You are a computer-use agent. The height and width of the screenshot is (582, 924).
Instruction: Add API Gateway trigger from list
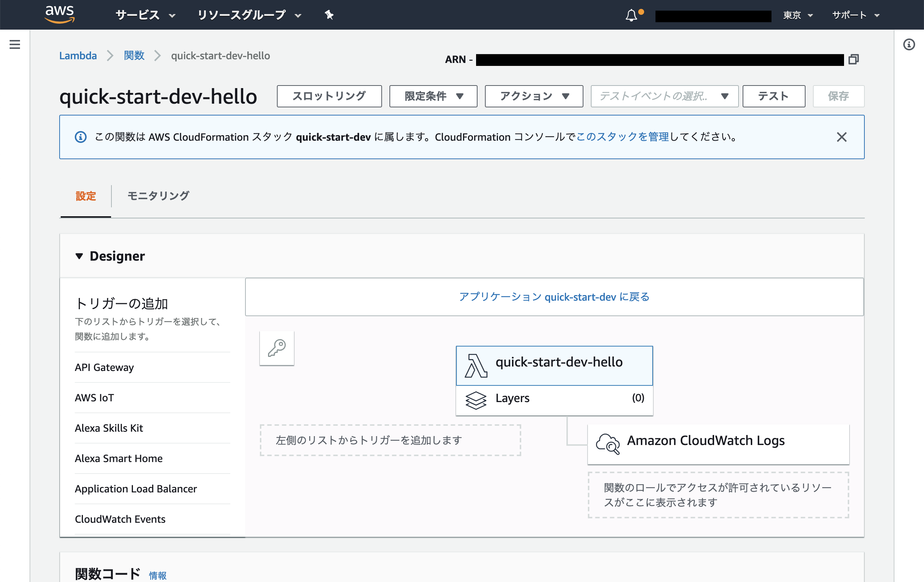(104, 367)
